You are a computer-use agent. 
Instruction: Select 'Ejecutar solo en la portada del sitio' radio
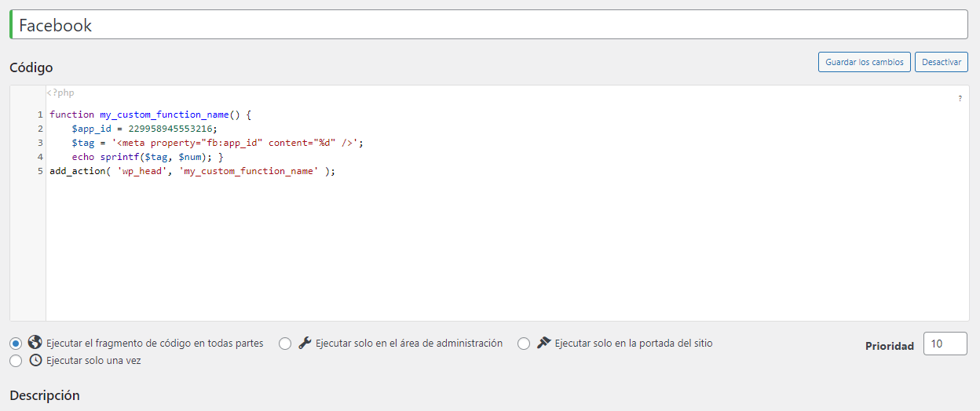click(x=524, y=344)
